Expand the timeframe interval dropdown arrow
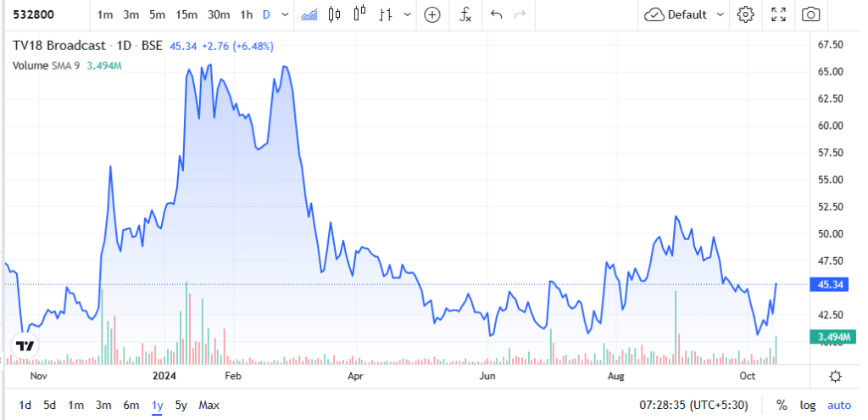 click(x=285, y=15)
